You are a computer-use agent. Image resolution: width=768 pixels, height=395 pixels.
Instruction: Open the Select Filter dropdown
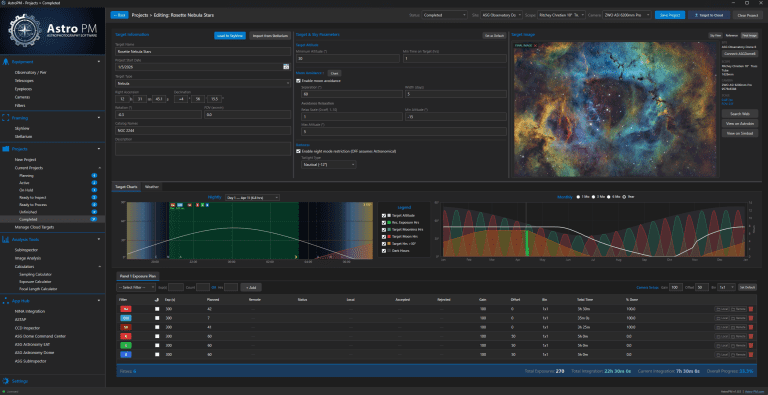136,287
